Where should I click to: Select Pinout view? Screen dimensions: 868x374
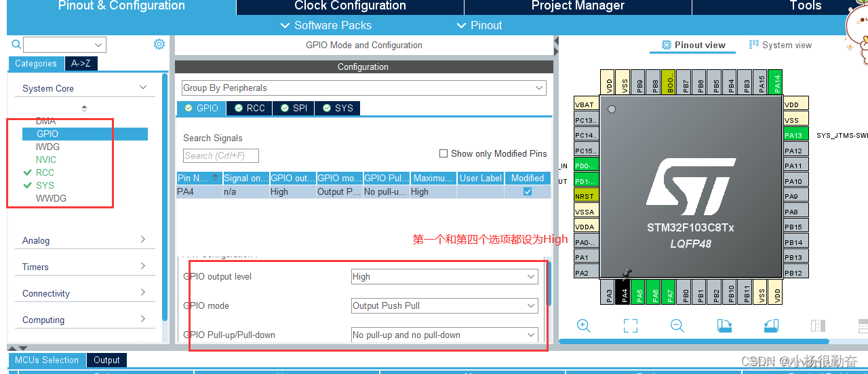[x=694, y=45]
